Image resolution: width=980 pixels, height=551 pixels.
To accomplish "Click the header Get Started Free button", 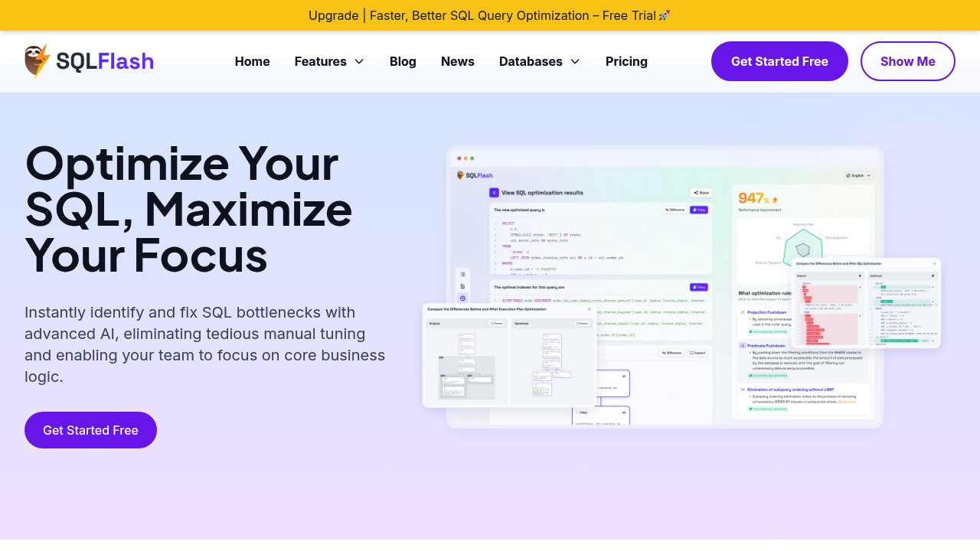I will (779, 61).
